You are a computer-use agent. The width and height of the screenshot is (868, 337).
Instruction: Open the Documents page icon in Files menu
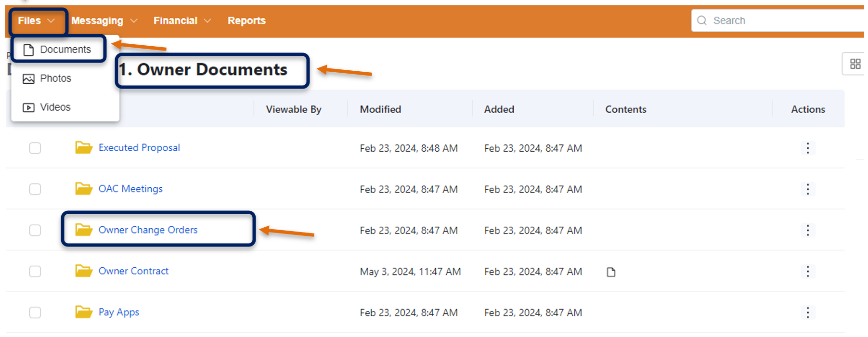coord(28,49)
